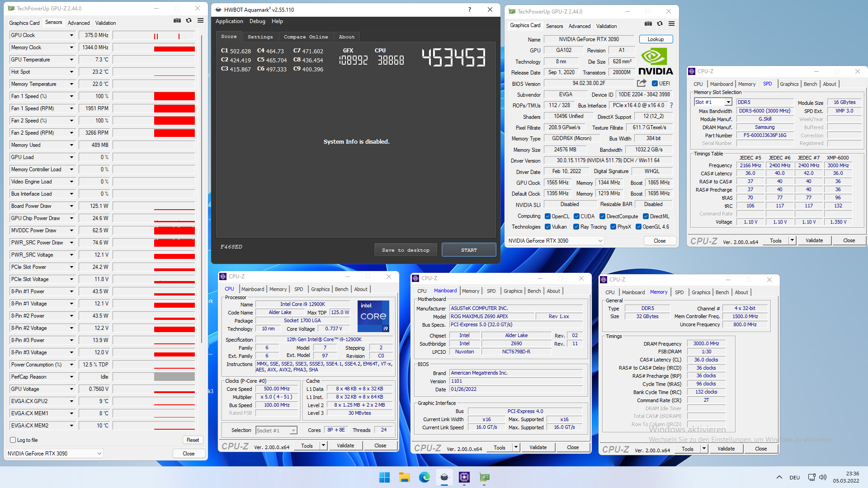
Task: Open Tools dropdown arrow in CPU-Z SPD window
Action: click(x=792, y=241)
